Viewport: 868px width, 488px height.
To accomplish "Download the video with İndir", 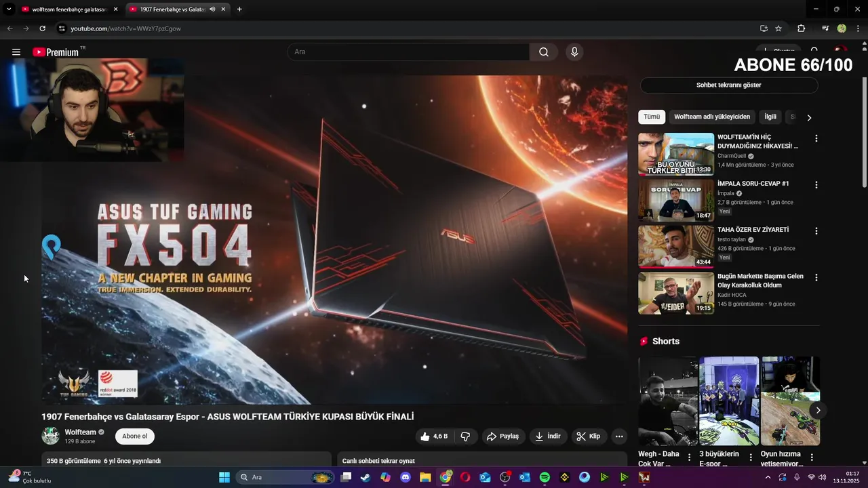I will [x=547, y=436].
